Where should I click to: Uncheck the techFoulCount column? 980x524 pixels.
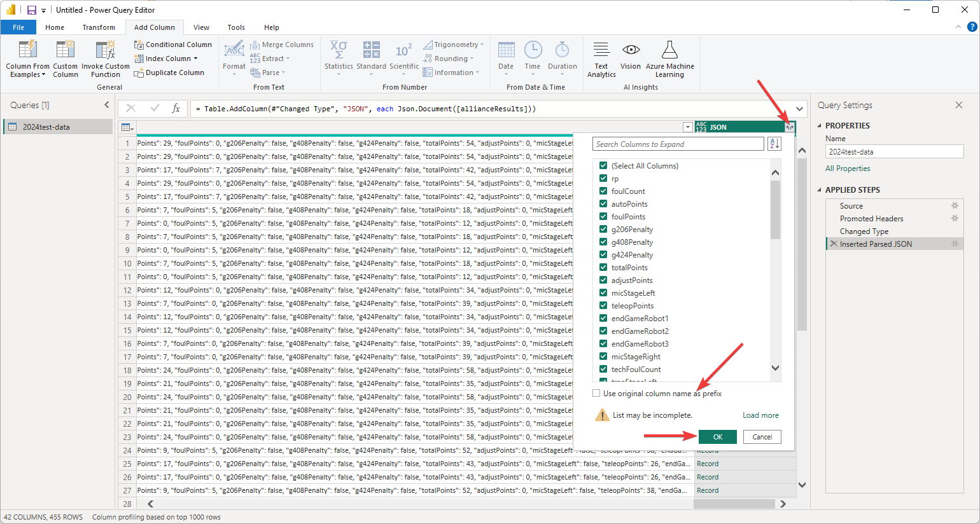[x=603, y=369]
